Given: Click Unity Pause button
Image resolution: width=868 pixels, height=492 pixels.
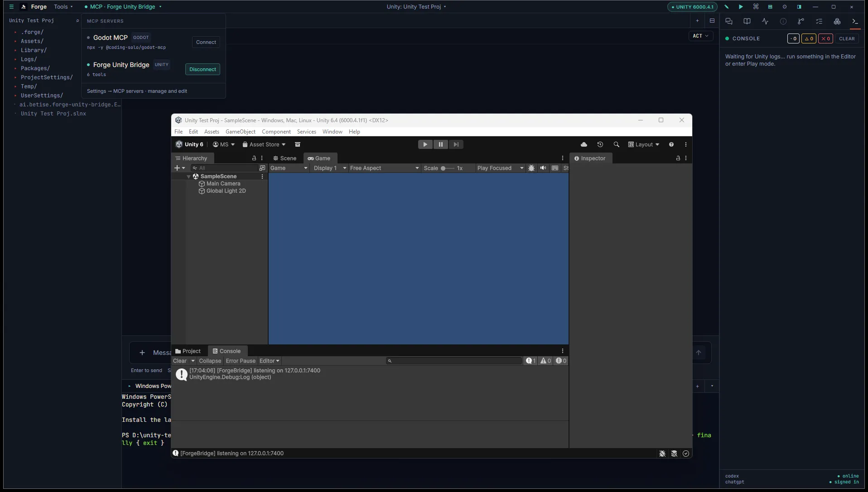Looking at the screenshot, I should click(x=440, y=144).
